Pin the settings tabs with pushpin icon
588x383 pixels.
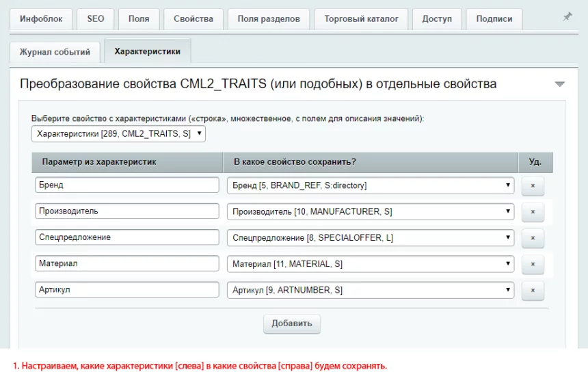click(567, 17)
